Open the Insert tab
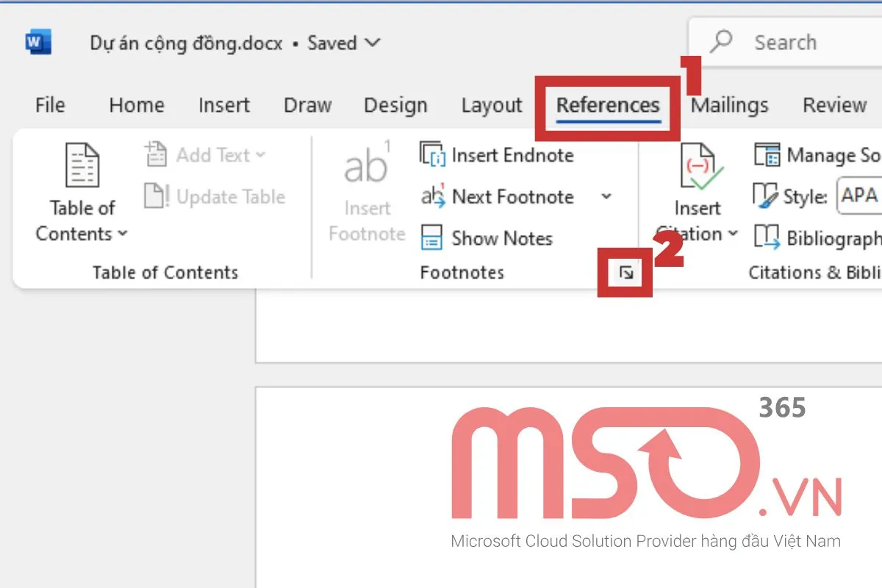This screenshot has width=882, height=588. pyautogui.click(x=224, y=106)
